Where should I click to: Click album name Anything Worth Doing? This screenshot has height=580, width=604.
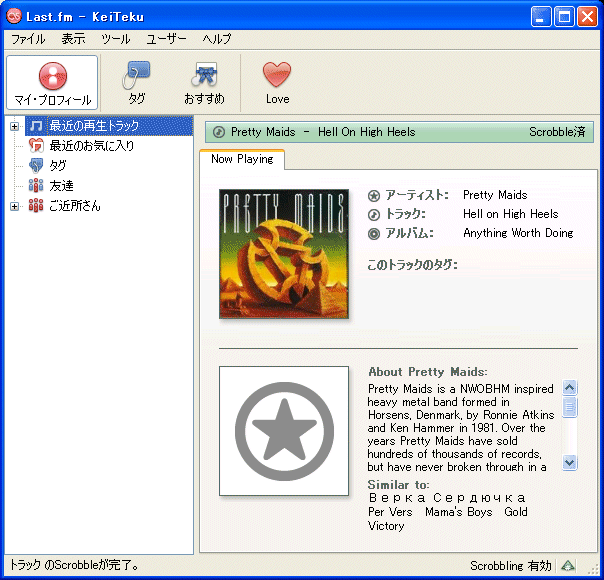518,233
